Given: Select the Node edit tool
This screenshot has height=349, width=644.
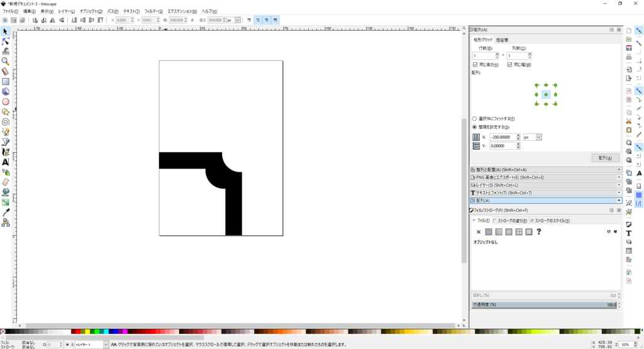Looking at the screenshot, I should pyautogui.click(x=6, y=42).
